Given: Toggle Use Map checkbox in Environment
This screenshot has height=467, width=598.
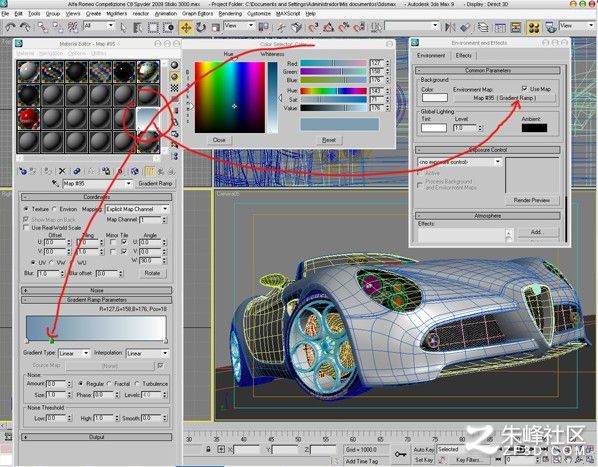Looking at the screenshot, I should (524, 88).
